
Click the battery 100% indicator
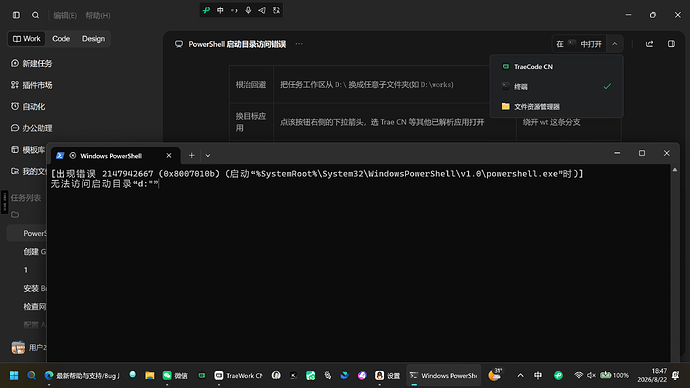[614, 375]
